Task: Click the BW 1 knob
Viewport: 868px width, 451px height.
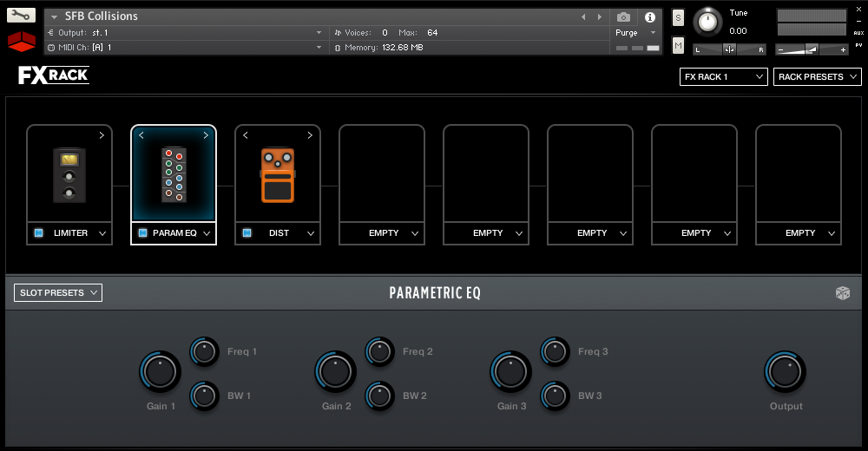Action: (204, 395)
